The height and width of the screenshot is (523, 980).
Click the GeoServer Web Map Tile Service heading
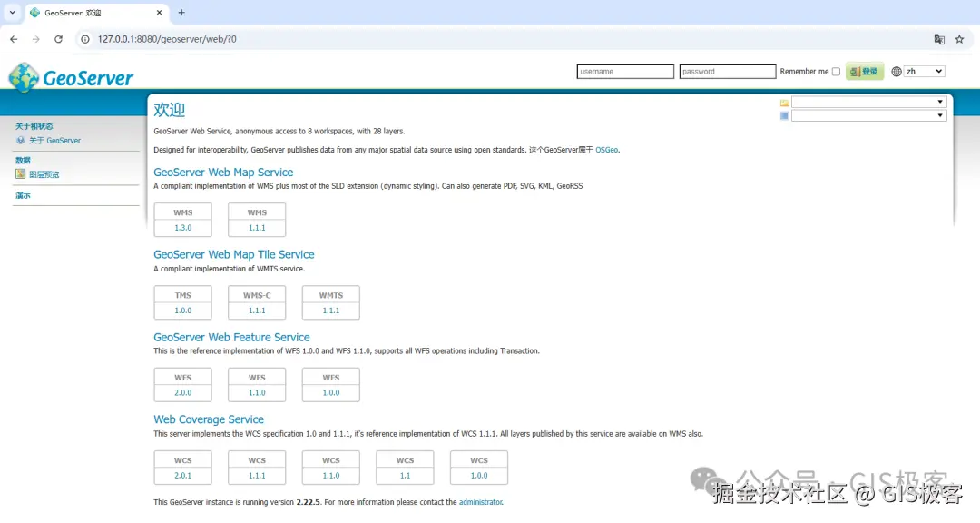click(234, 254)
